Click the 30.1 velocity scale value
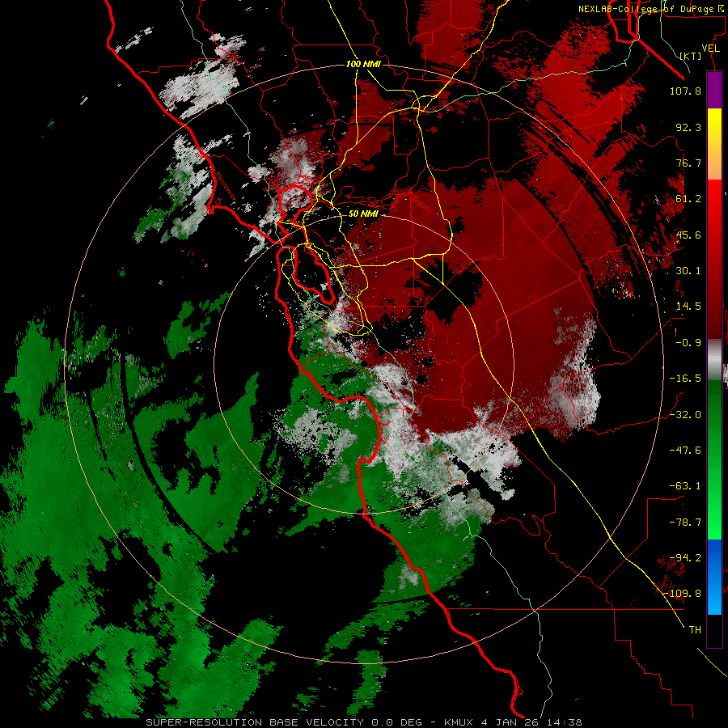Screen dimensions: 728x728 click(688, 271)
